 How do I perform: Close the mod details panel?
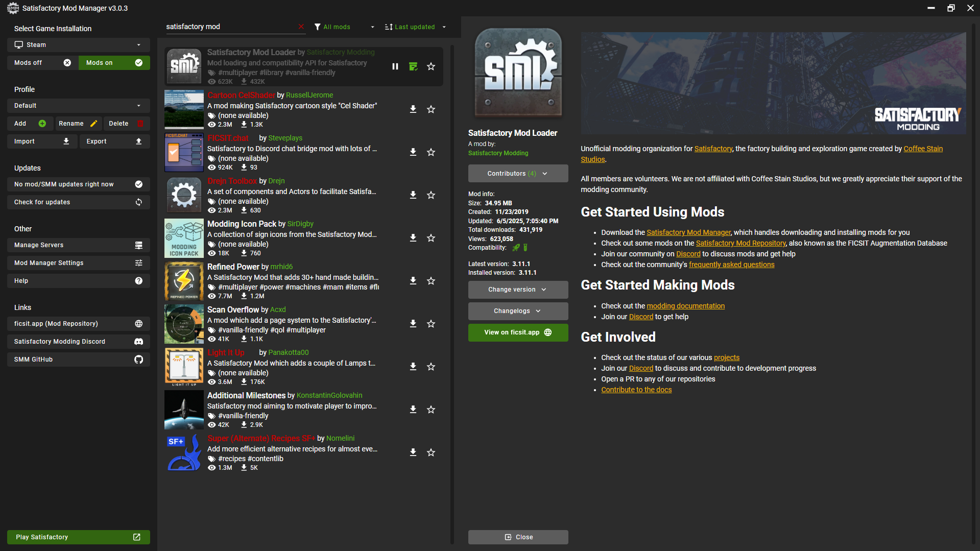(x=518, y=537)
